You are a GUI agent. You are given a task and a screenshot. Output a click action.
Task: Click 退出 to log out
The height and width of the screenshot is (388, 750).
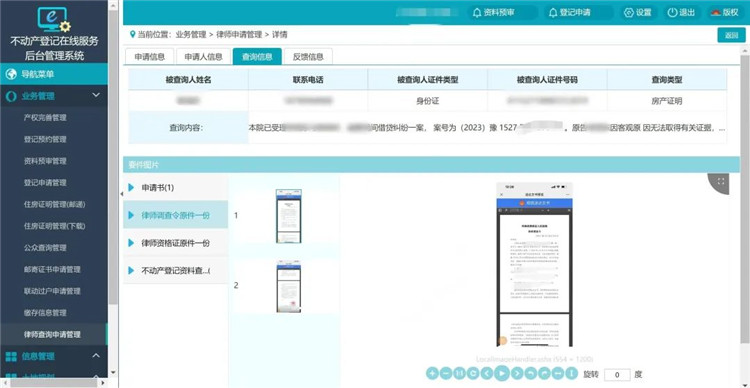tap(682, 12)
